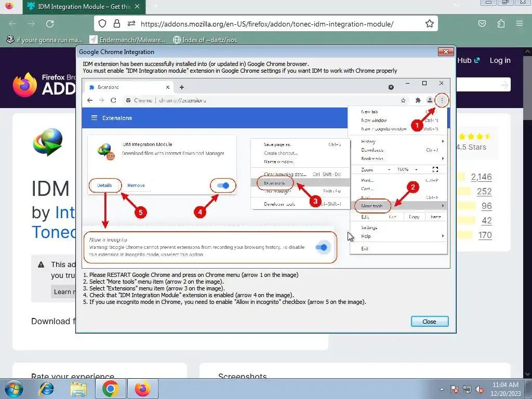
Task: Click instruction 'Select "Extensions" menu item'
Action: [x=154, y=288]
